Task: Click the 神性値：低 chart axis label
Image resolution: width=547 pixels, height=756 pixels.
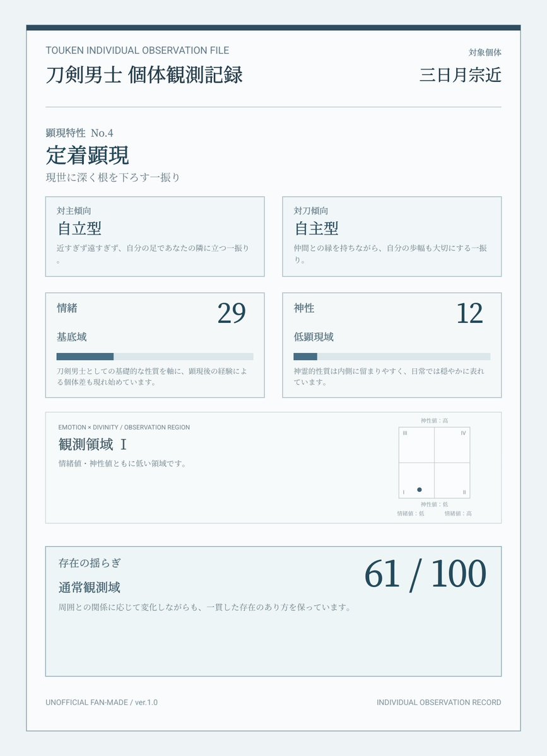Action: point(434,504)
